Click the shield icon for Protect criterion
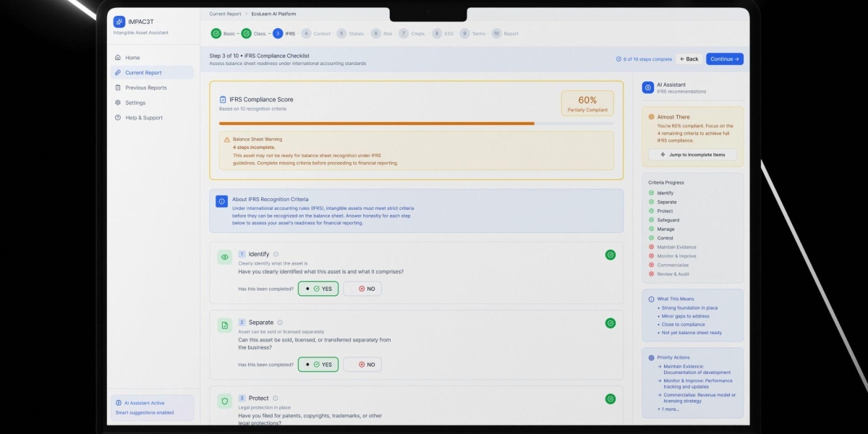 point(224,401)
